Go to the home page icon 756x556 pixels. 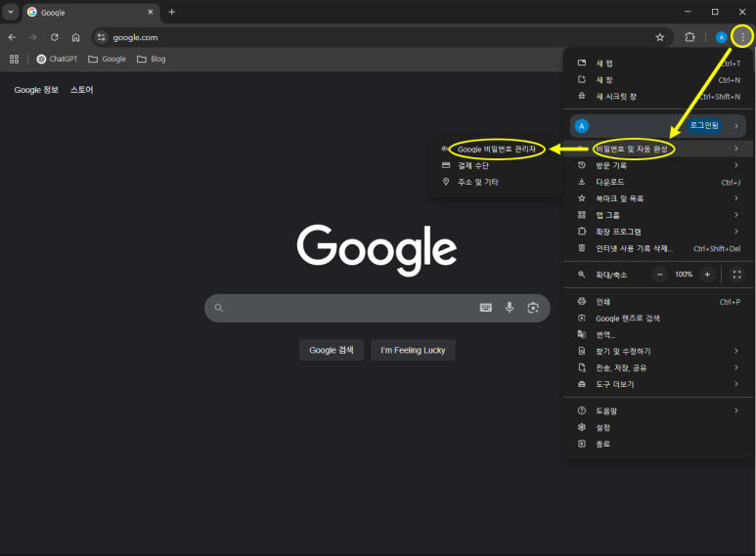pos(75,37)
